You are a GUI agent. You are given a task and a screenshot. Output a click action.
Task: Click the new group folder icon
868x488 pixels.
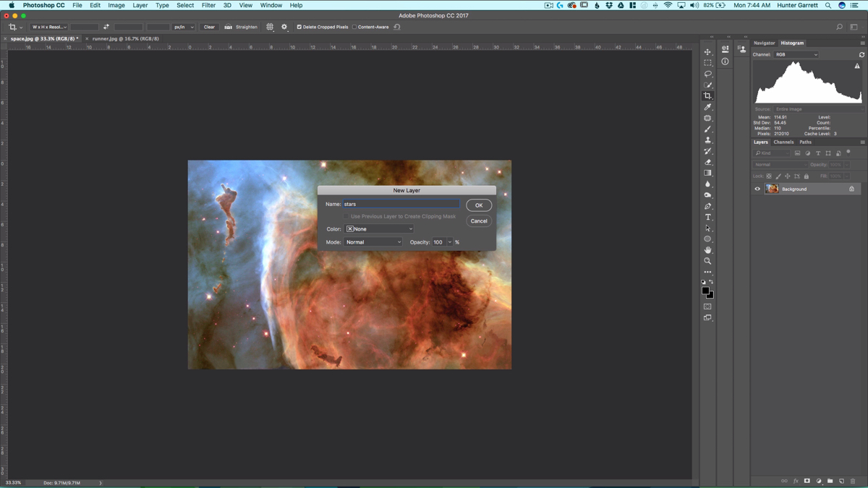click(x=830, y=481)
